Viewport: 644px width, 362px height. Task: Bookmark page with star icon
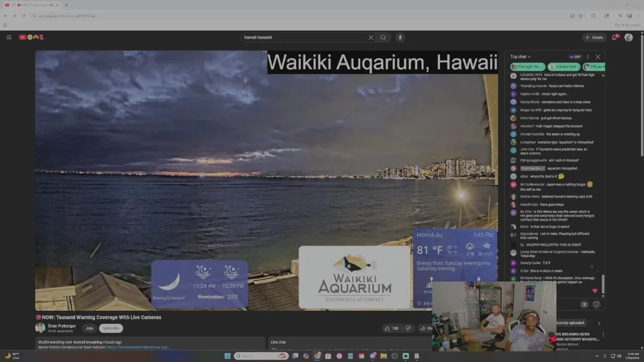[581, 16]
